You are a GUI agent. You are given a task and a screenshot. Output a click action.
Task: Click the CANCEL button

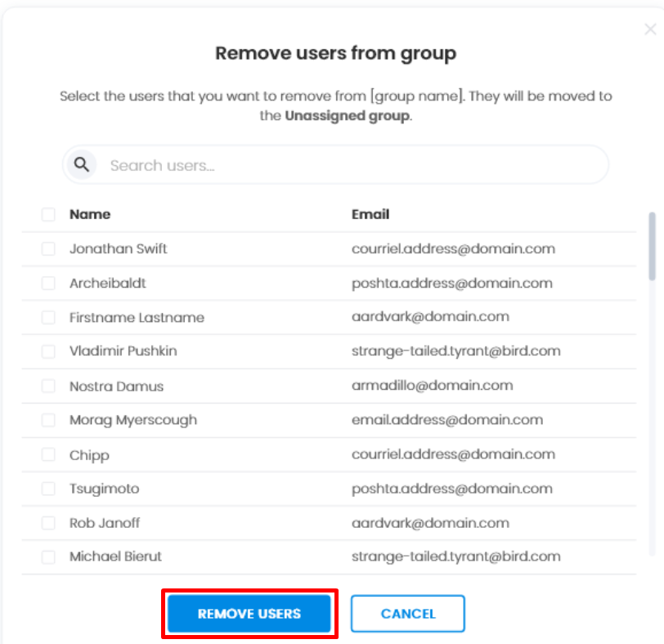(x=407, y=614)
